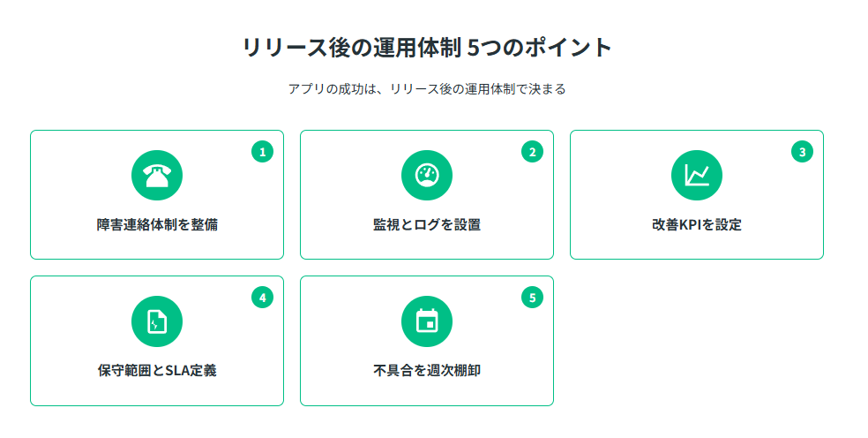This screenshot has width=868, height=438.
Task: Click the gauge meter icon for monitoring
Action: tap(427, 176)
